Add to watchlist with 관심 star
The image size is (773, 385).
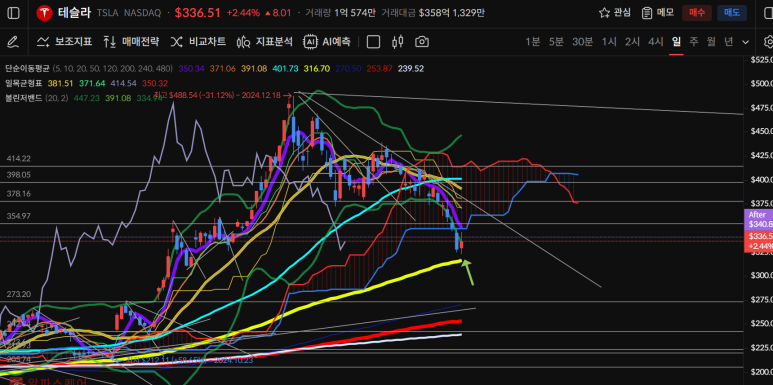[x=615, y=13]
